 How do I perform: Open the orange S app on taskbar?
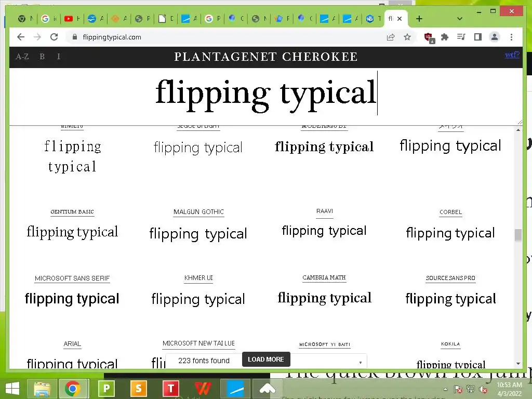click(138, 389)
